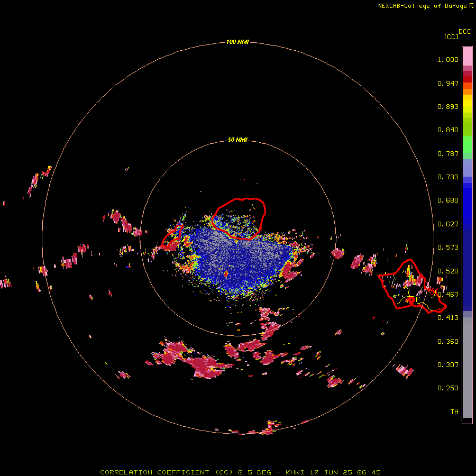Pick the lavender segment of color bar
The width and height of the screenshot is (476, 476).
point(467,168)
